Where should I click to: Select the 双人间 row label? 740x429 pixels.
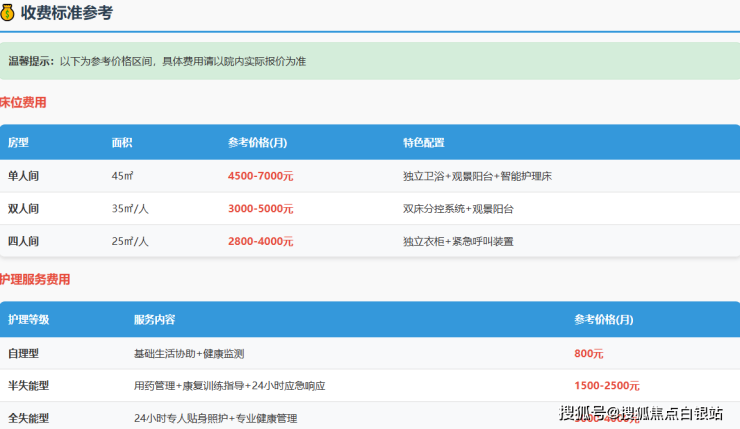click(24, 209)
